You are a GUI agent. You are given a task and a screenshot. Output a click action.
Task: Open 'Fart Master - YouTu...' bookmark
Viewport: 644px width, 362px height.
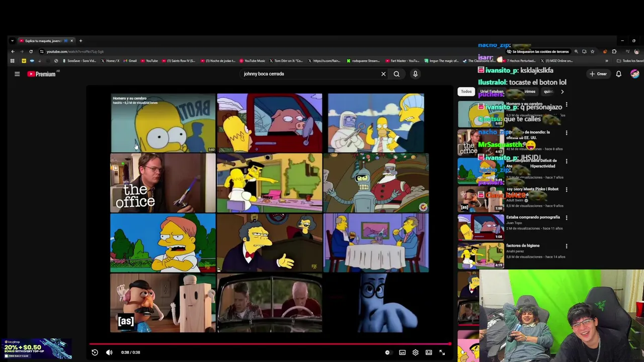click(402, 61)
